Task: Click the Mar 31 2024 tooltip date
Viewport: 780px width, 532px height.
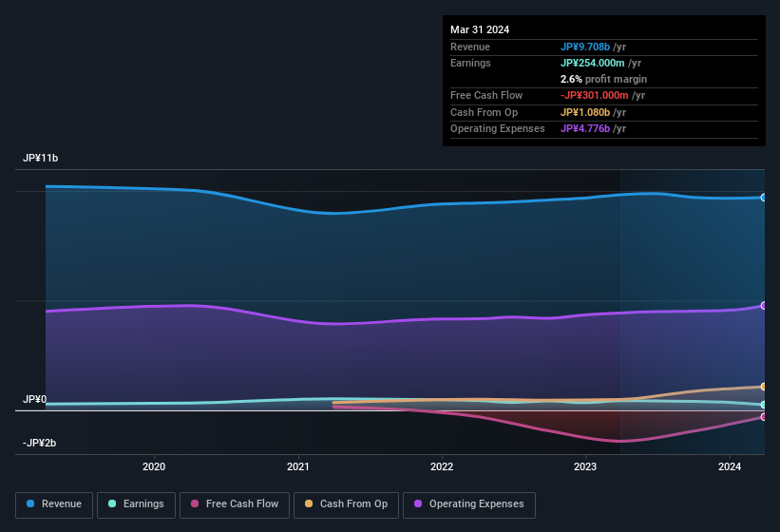Action: (480, 29)
